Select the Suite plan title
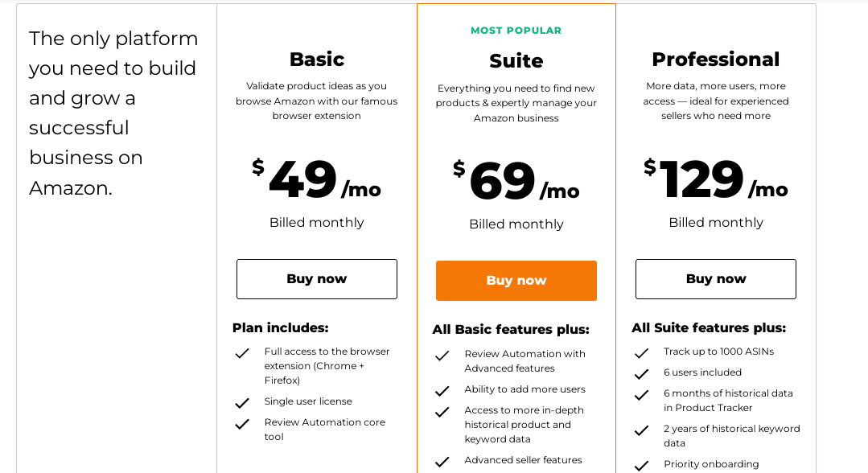The image size is (868, 473). pyautogui.click(x=516, y=61)
